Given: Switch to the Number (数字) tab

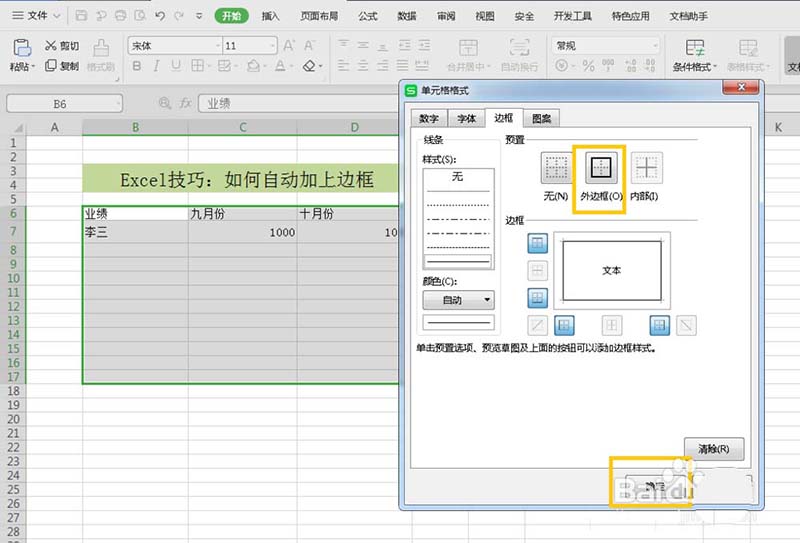Looking at the screenshot, I should click(429, 118).
